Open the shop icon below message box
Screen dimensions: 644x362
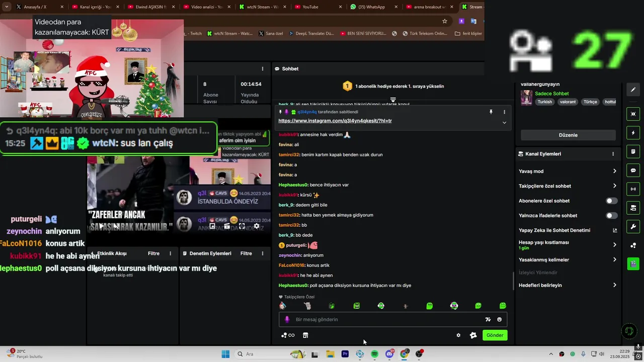click(305, 335)
